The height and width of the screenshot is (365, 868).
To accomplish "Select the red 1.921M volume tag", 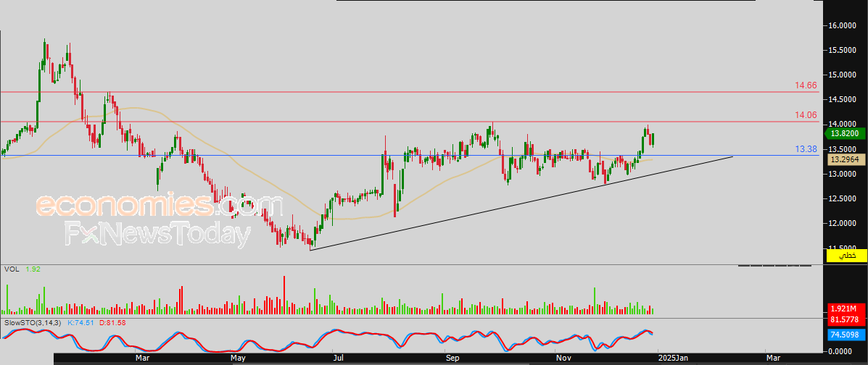I will (x=847, y=309).
